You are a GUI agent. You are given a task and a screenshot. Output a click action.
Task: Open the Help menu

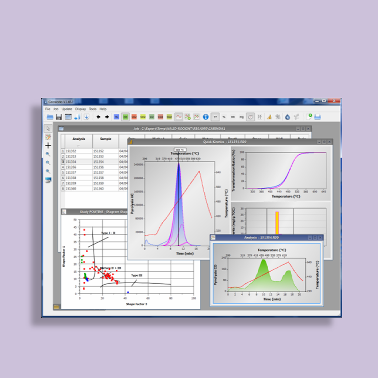pyautogui.click(x=103, y=109)
